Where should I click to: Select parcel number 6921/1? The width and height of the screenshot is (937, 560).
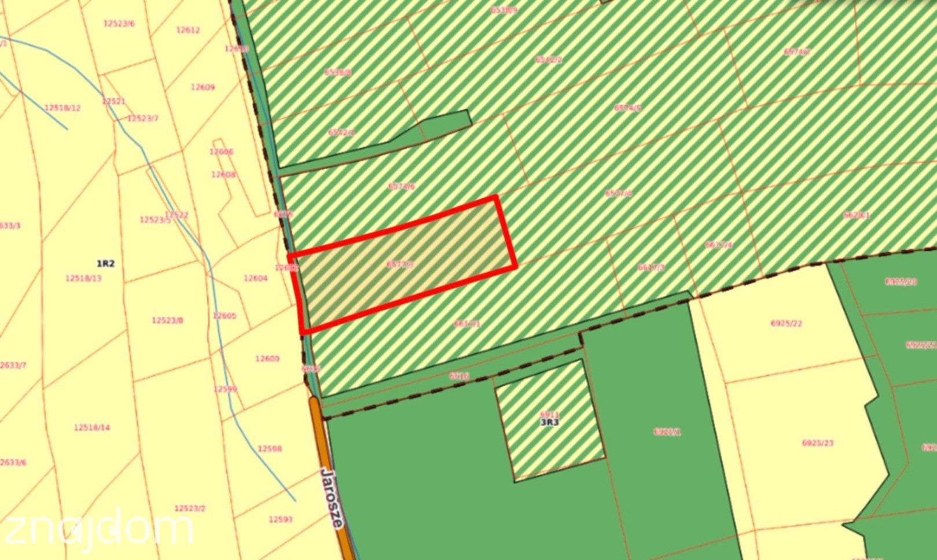(x=667, y=432)
